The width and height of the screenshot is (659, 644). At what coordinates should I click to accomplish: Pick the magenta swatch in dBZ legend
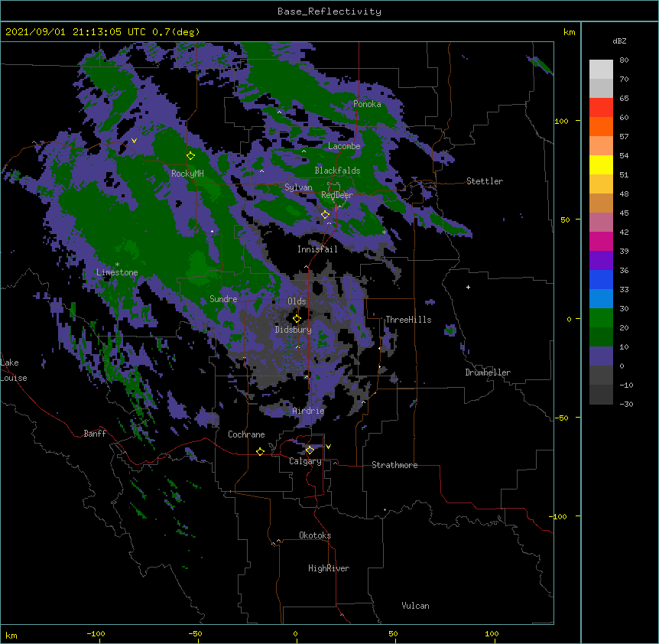point(601,241)
